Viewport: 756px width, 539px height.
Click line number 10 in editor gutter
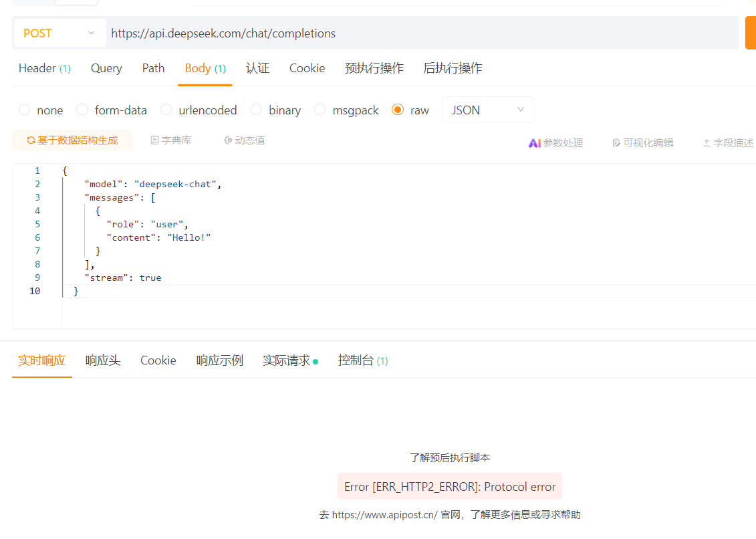tap(35, 291)
